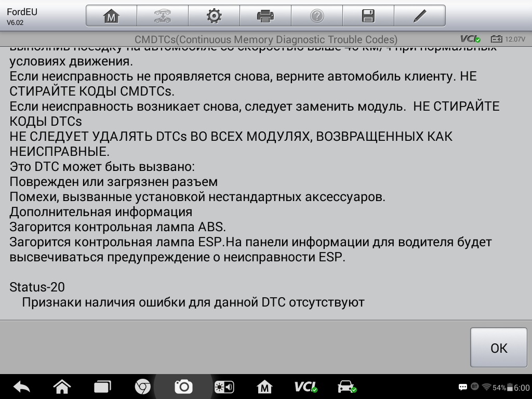The width and height of the screenshot is (532, 399).
Task: Print the diagnostic trouble code report
Action: [265, 16]
